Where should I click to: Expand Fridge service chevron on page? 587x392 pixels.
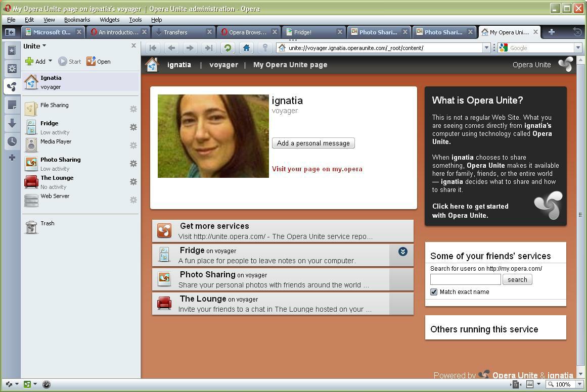point(403,252)
